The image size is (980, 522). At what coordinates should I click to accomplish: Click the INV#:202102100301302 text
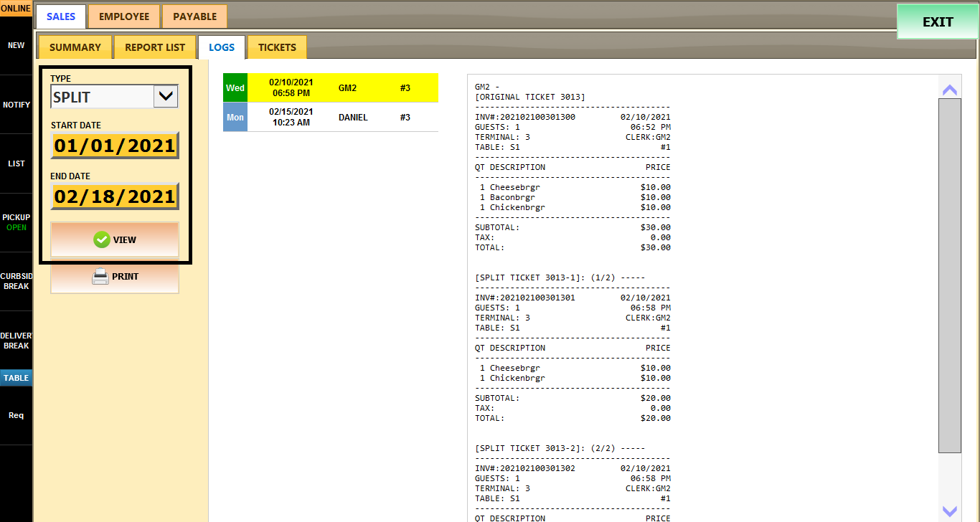pos(525,468)
